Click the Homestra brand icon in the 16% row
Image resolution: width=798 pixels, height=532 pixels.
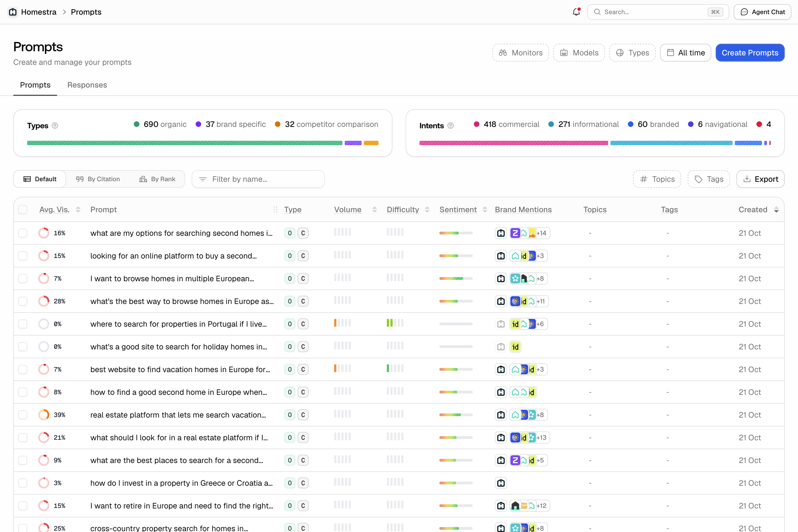point(501,233)
